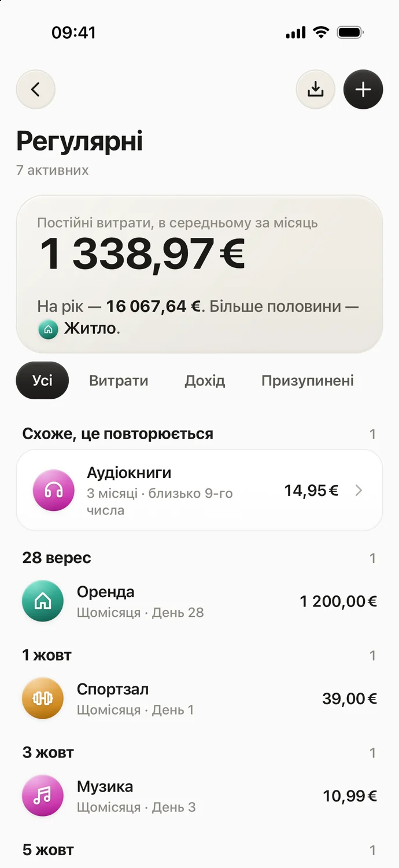Tap the back arrow button

click(x=35, y=90)
